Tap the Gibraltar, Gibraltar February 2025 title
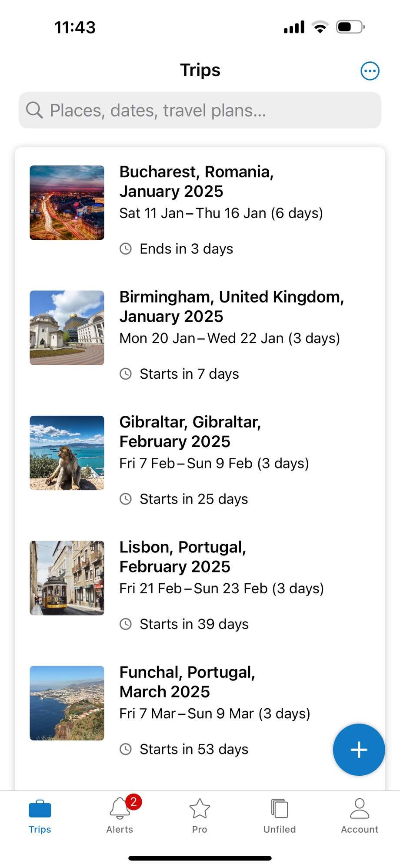 coord(190,432)
